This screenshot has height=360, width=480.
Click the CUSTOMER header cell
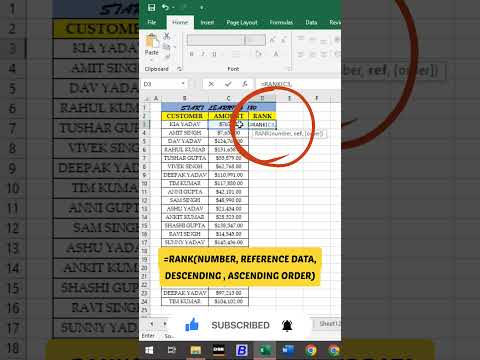coord(185,116)
